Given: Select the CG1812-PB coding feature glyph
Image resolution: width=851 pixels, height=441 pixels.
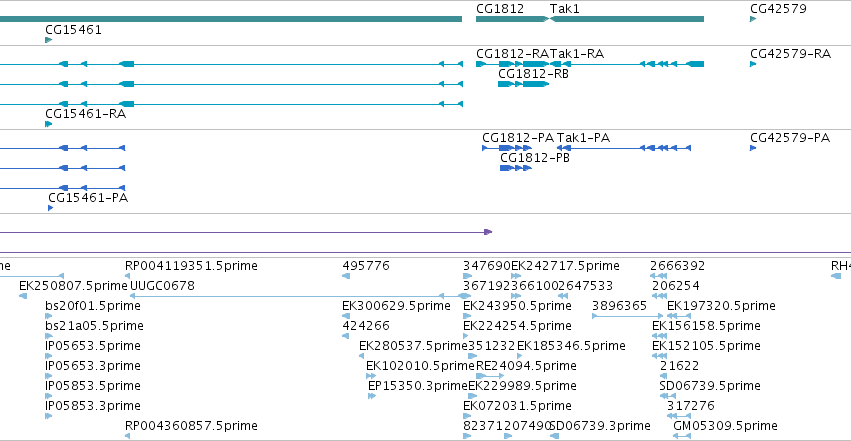Looking at the screenshot, I should pos(516,168).
